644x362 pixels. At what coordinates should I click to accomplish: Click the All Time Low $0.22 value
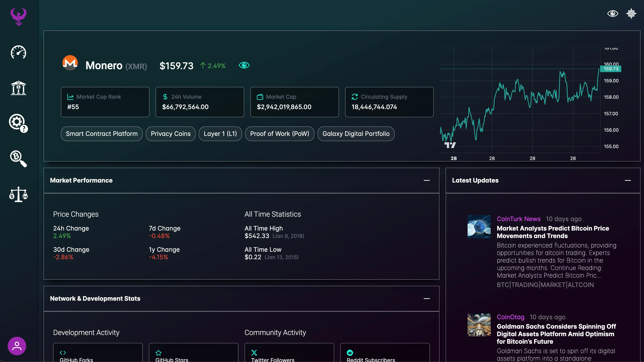click(x=253, y=257)
